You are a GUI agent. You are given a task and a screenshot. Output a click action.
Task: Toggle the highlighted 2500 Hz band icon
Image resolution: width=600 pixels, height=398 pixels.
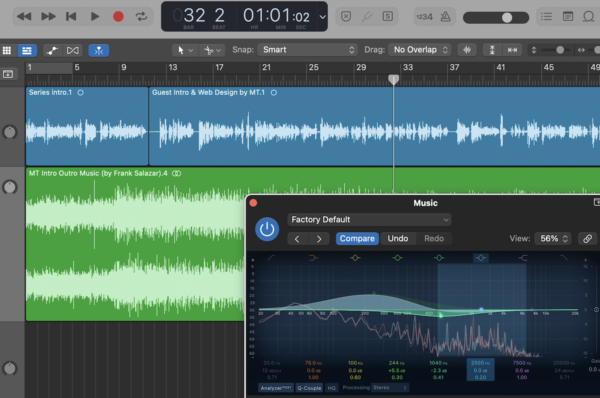tap(481, 258)
